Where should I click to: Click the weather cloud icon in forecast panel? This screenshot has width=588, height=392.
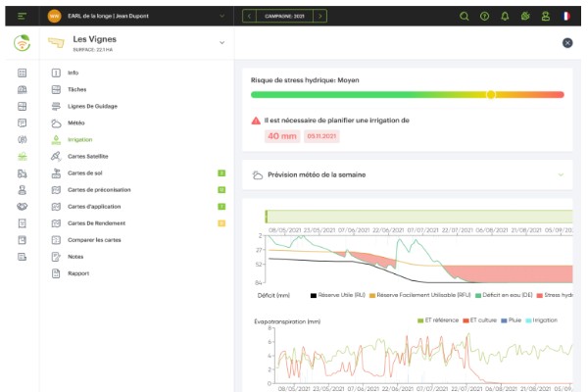(x=258, y=174)
